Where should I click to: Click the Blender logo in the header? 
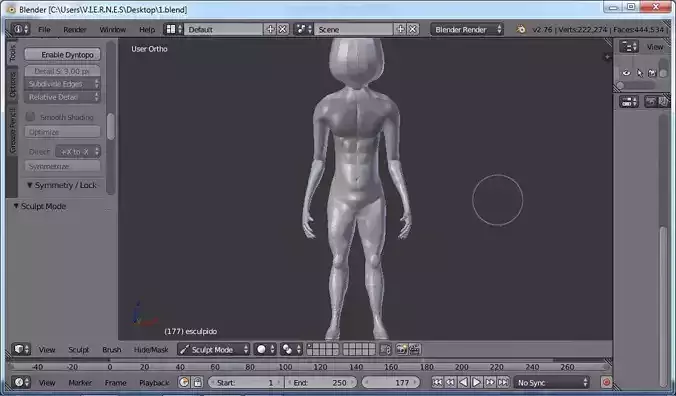click(x=521, y=29)
